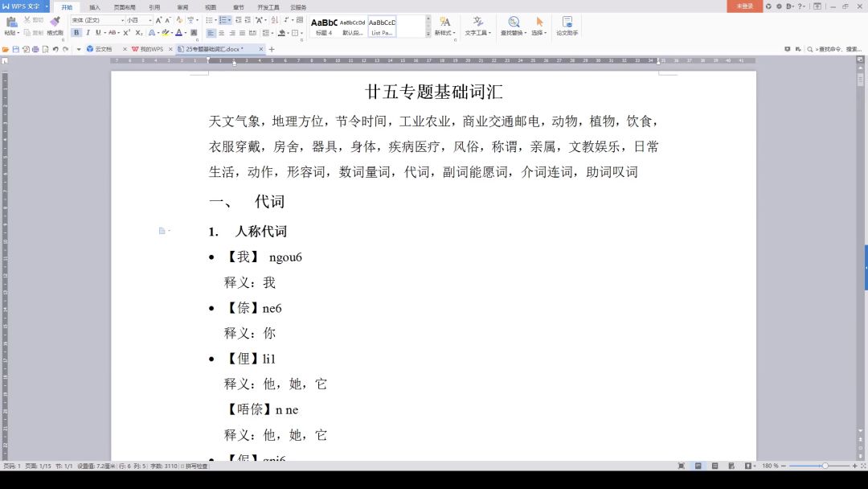Click the font color A icon
The image size is (868, 489).
click(x=178, y=33)
